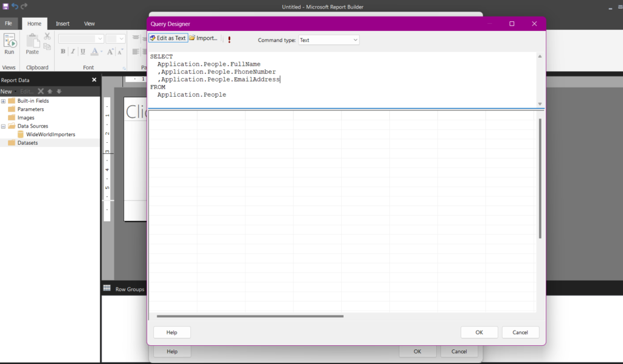Click the Shrink Font icon

pos(120,52)
